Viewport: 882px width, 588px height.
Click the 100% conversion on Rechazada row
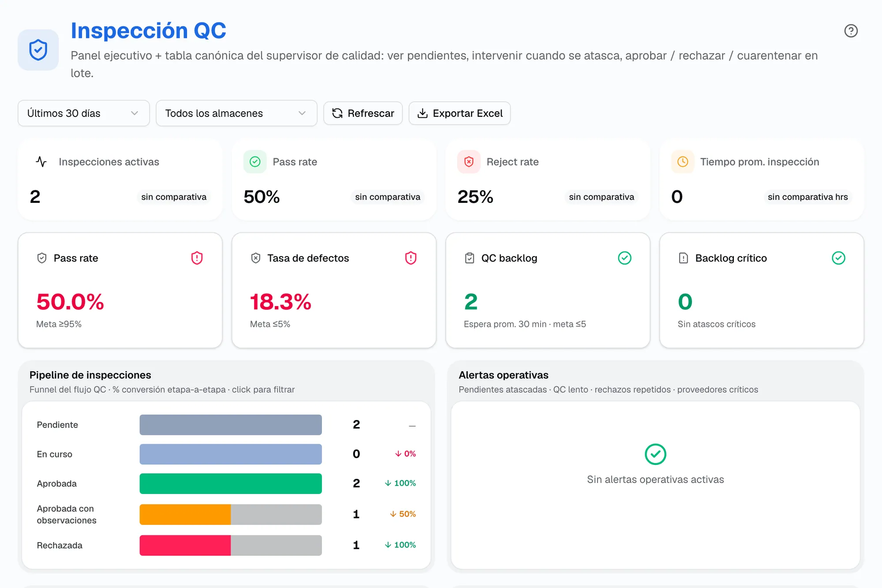(x=400, y=545)
